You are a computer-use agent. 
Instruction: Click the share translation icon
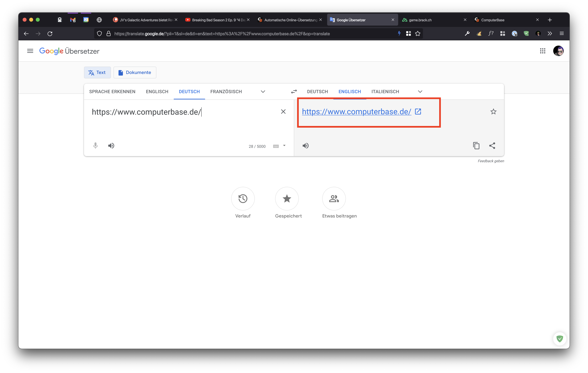click(492, 145)
